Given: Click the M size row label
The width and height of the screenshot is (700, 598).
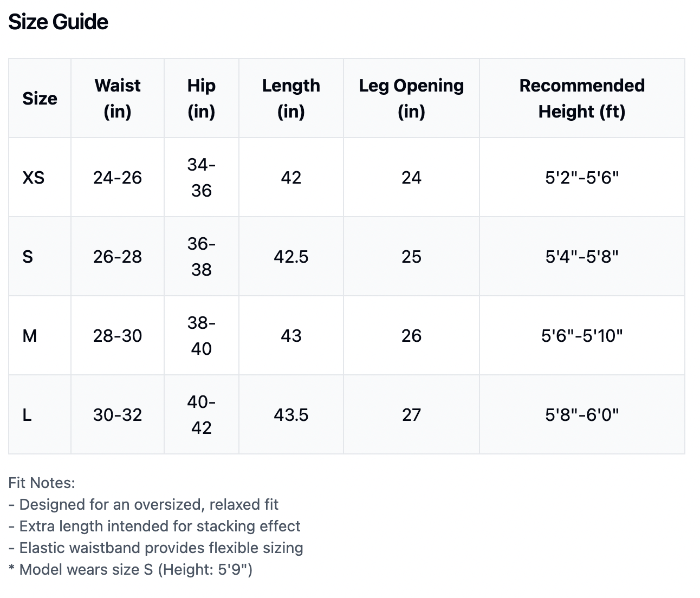Looking at the screenshot, I should (x=30, y=336).
